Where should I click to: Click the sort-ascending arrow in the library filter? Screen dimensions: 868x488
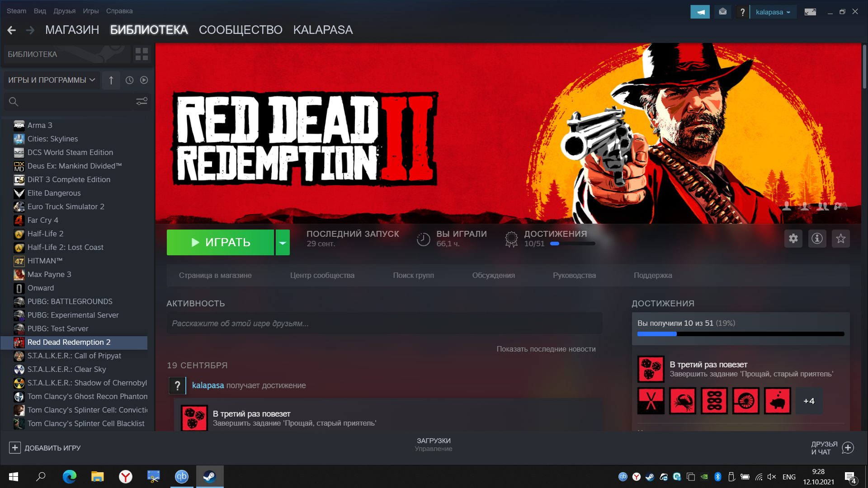coord(111,80)
